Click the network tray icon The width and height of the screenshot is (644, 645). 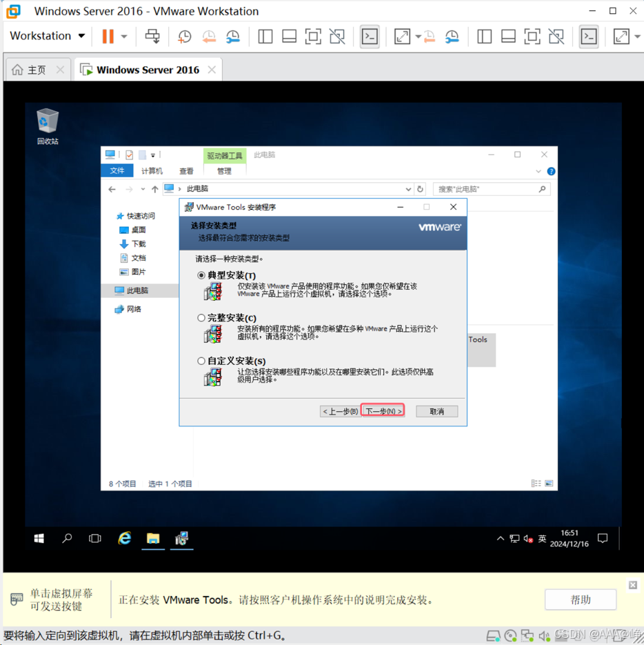coord(514,539)
